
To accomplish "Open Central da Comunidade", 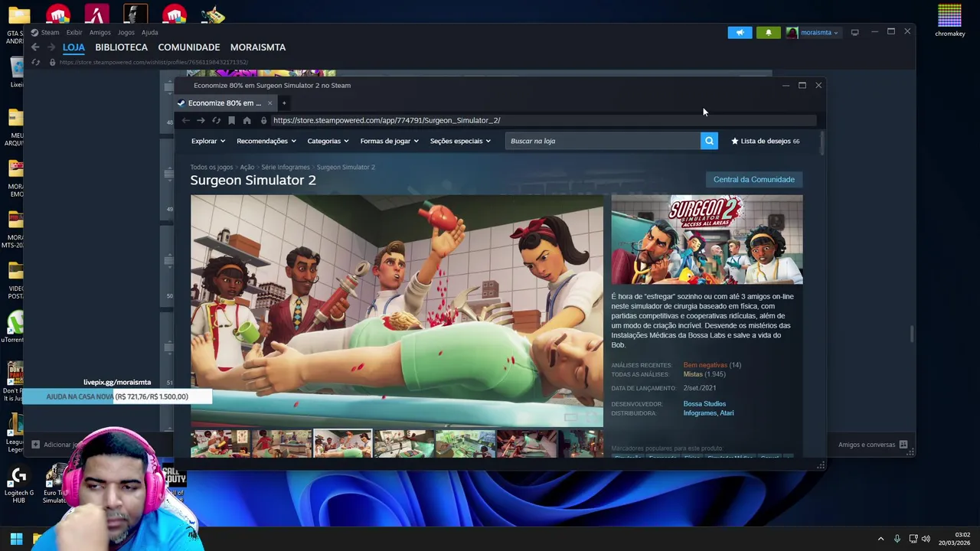I will (753, 179).
